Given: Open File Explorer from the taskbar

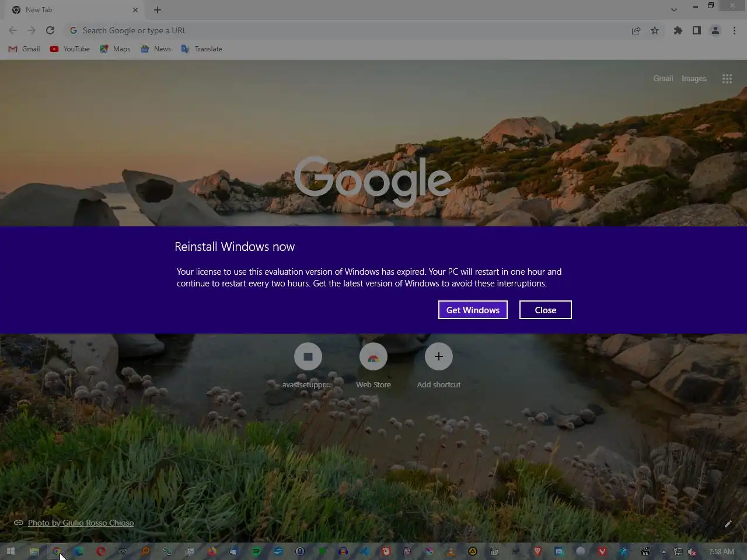Looking at the screenshot, I should [34, 551].
